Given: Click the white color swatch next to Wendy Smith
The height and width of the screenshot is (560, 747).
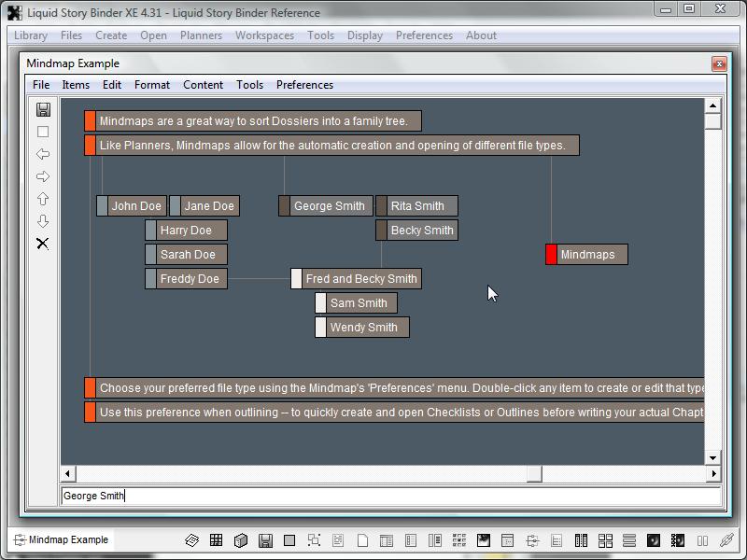Looking at the screenshot, I should (321, 328).
